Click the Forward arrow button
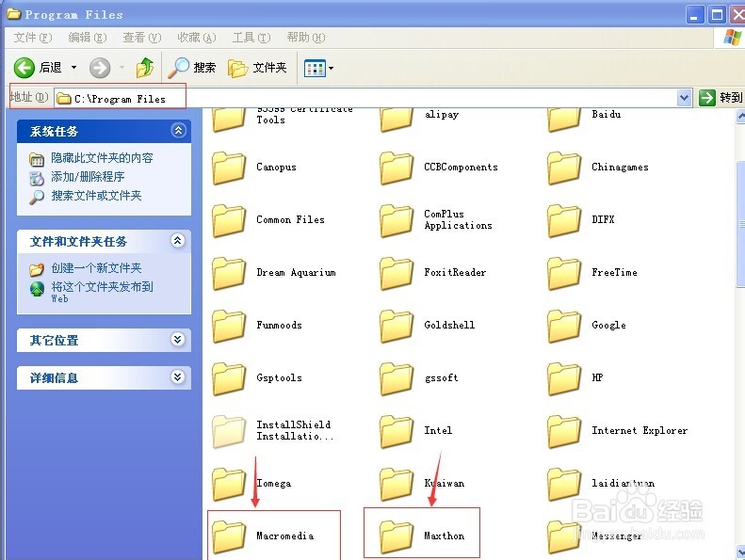Image resolution: width=745 pixels, height=560 pixels. pos(100,68)
